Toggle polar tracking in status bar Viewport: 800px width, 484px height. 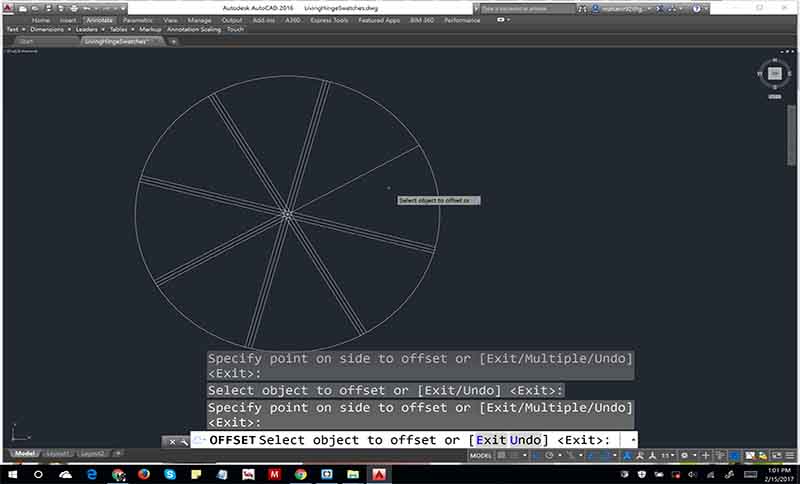coord(548,455)
